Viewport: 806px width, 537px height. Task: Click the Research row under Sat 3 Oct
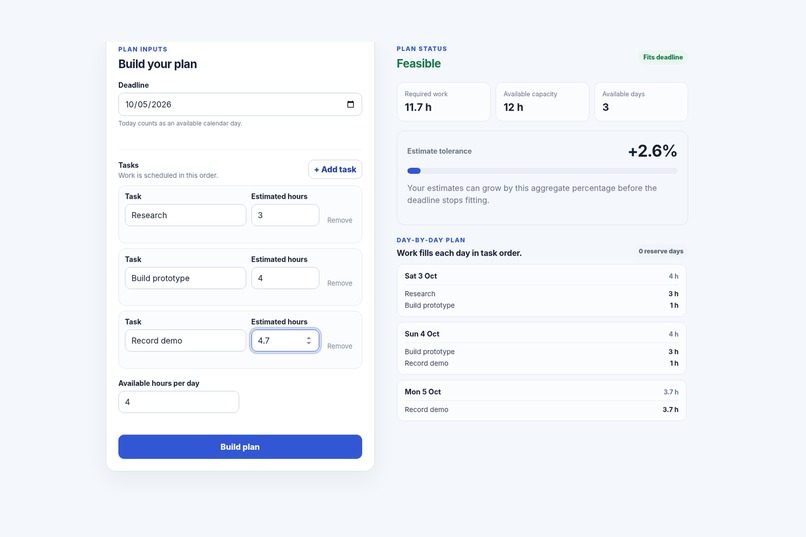click(542, 293)
